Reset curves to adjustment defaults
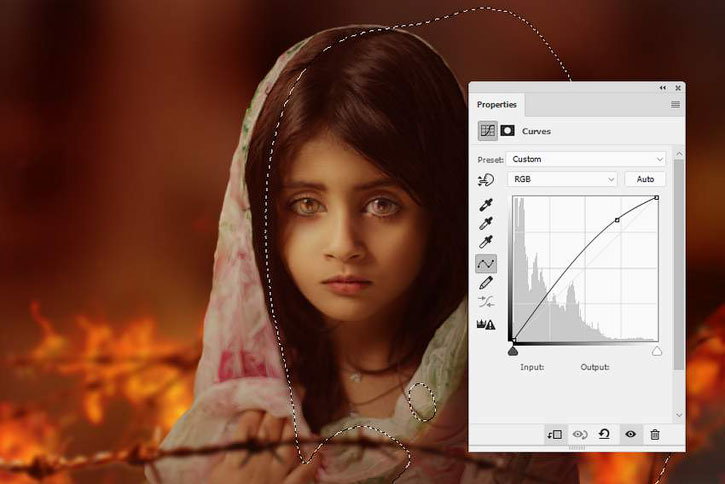Image resolution: width=725 pixels, height=484 pixels. click(604, 434)
